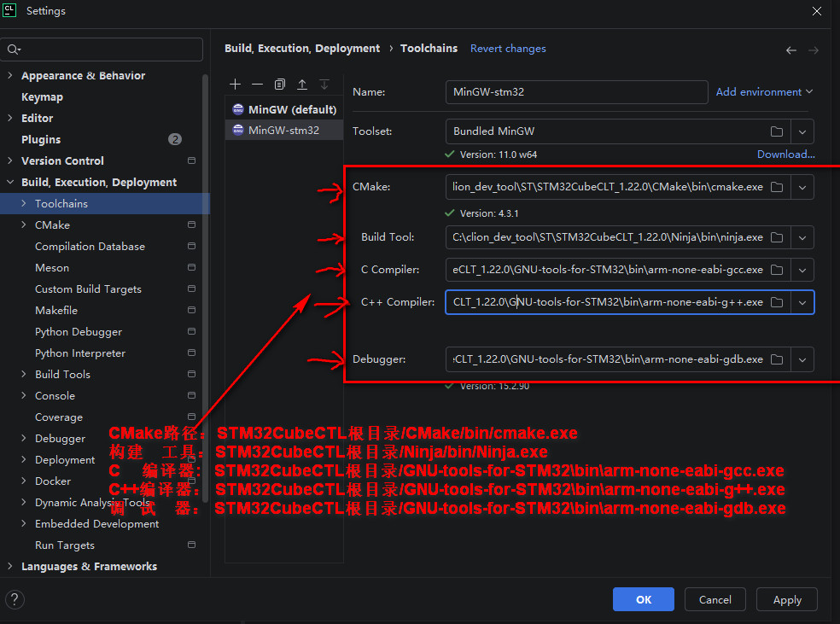Click project-level icon beside Run Targets

pos(191,545)
